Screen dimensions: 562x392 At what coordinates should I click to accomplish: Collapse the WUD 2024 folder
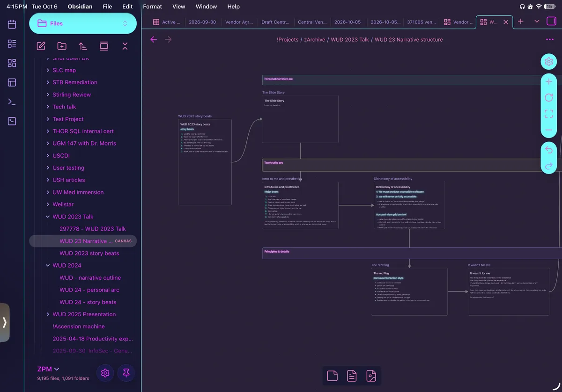(x=48, y=265)
